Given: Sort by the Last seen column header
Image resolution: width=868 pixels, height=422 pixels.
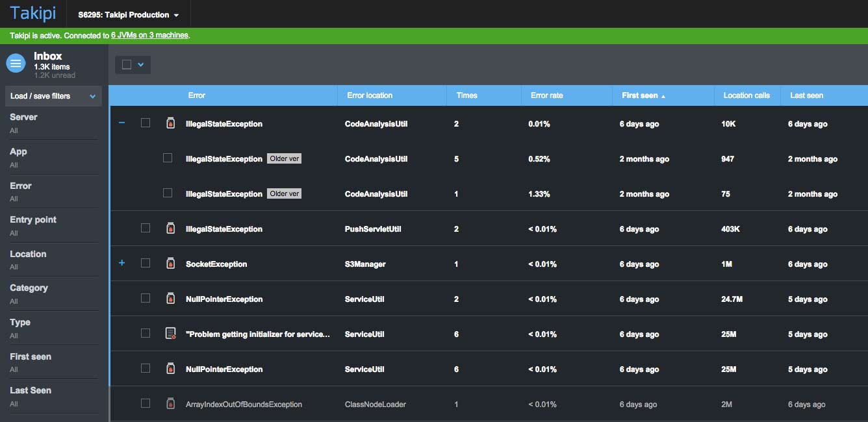Looking at the screenshot, I should click(806, 95).
